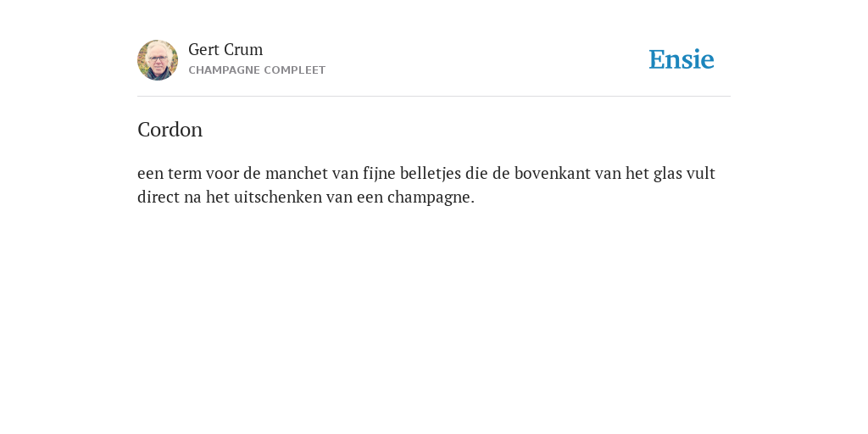The image size is (868, 434).
Task: Open the author name Gert Crum
Action: point(225,49)
